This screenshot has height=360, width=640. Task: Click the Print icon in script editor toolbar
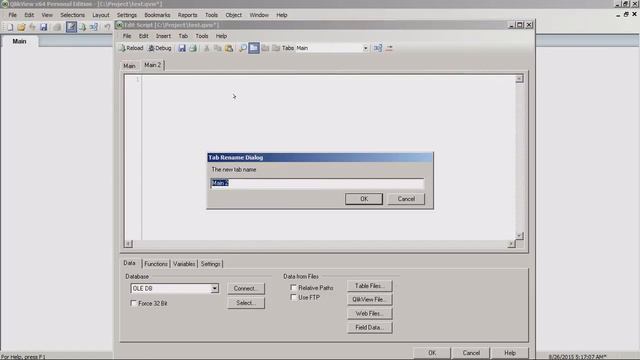193,48
